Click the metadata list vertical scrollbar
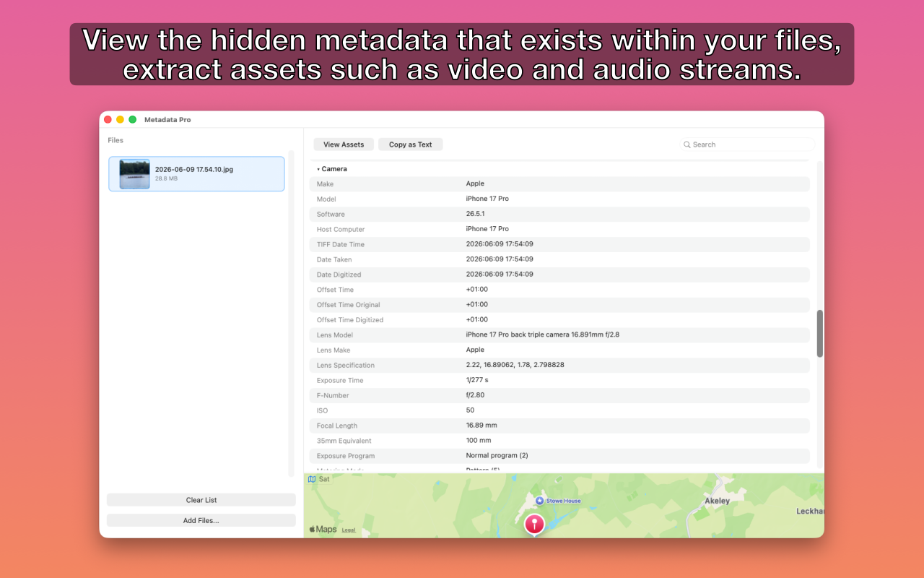 pyautogui.click(x=820, y=334)
